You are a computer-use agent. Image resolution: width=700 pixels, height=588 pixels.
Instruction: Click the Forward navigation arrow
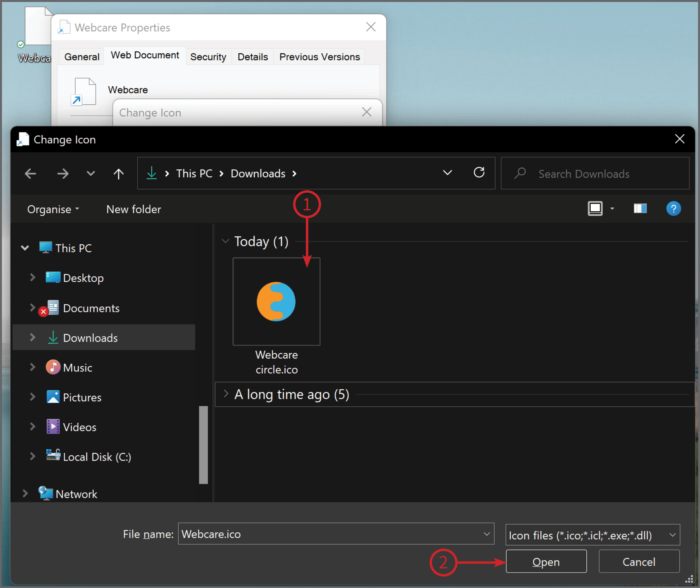63,173
